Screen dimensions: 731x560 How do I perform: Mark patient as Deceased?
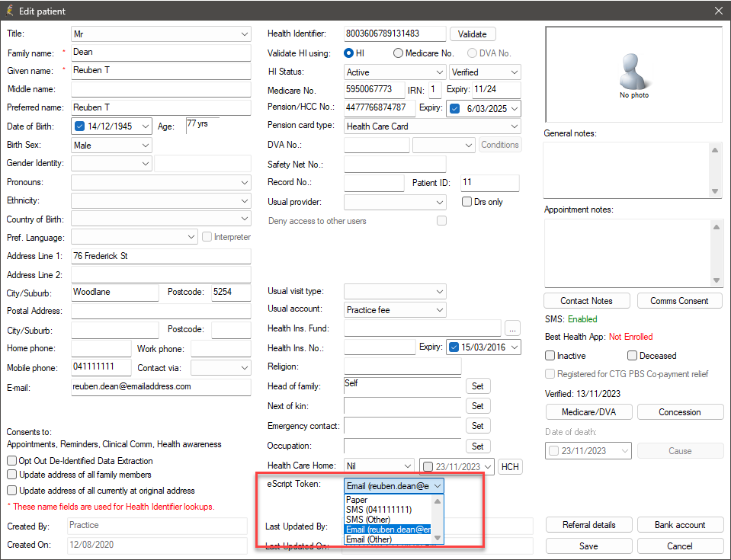pos(632,356)
